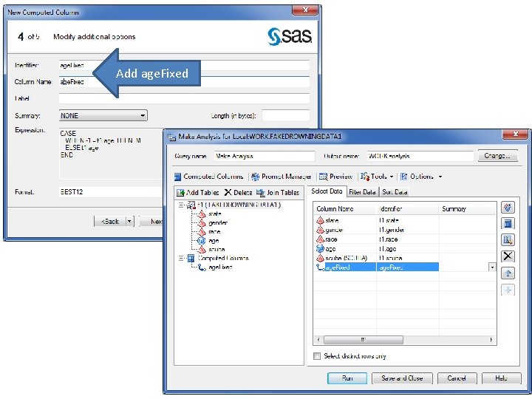Screen dimensions: 532x399
Task: Click the race row icon in Select Data
Action: tap(320, 239)
